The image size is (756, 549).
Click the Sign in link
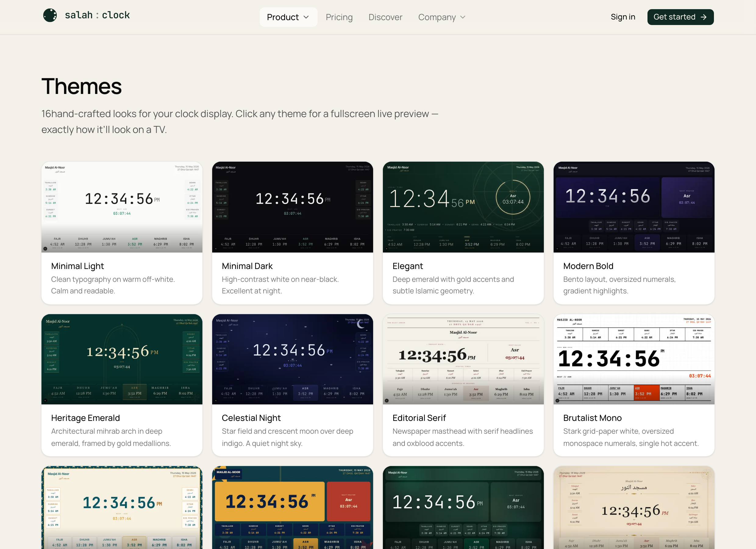point(623,17)
